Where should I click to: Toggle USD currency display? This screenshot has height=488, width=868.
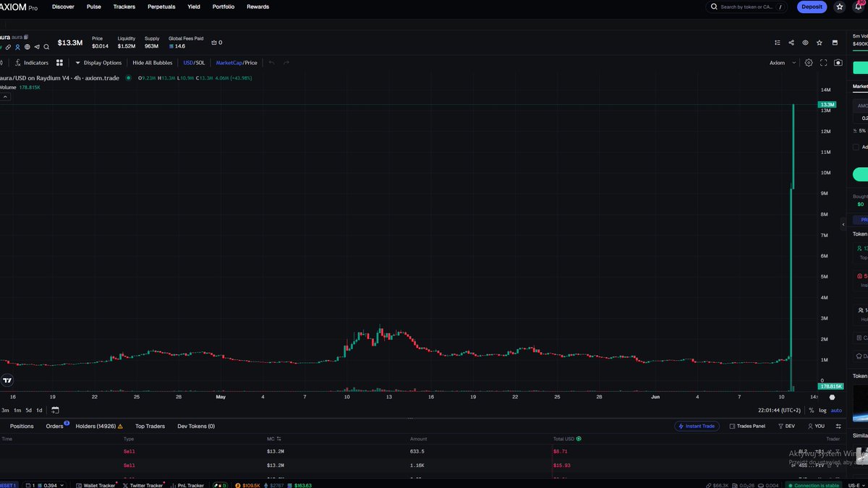[x=188, y=63]
